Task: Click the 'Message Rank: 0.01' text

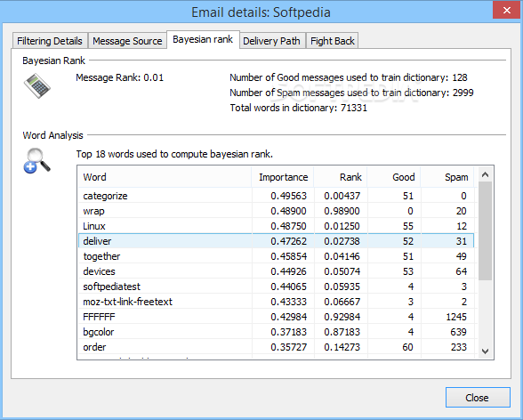Action: [120, 77]
